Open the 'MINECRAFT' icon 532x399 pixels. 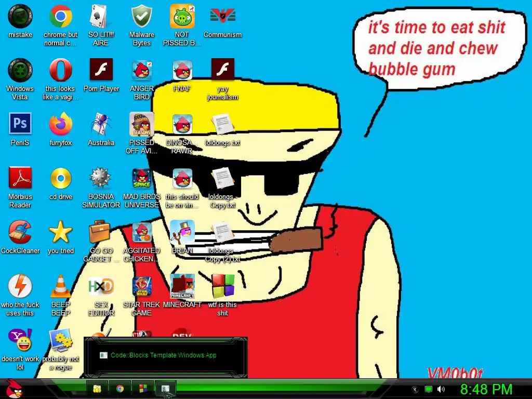182,286
